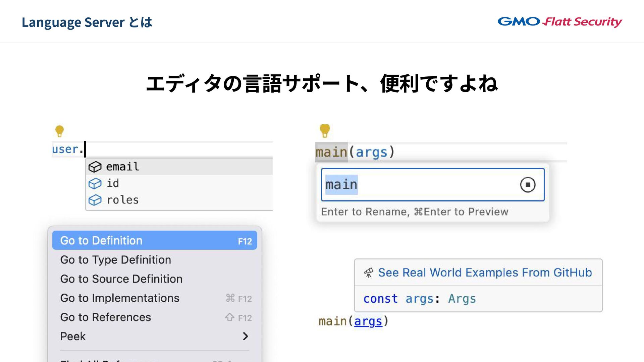Choose Go to Implementations entry
The width and height of the screenshot is (644, 362).
(120, 298)
